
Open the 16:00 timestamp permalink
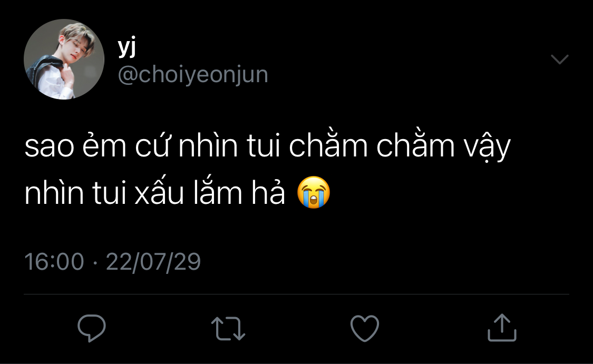54,262
